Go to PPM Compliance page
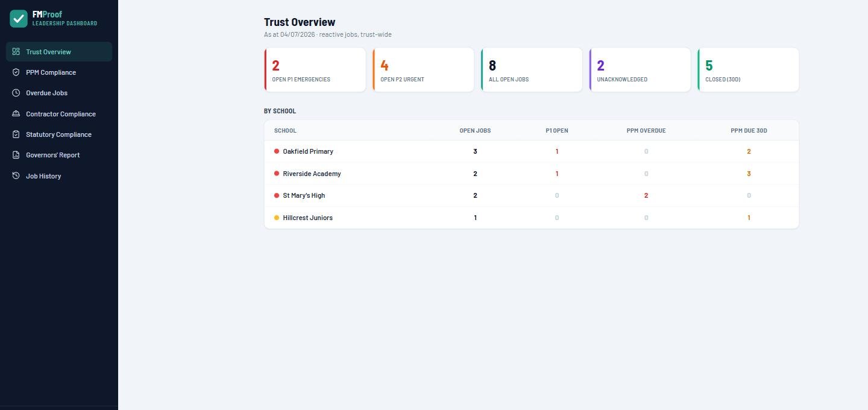This screenshot has width=868, height=410. [59, 72]
